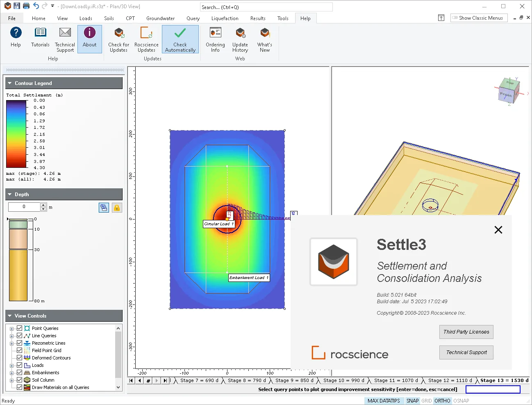Click the contour legend color bar
This screenshot has height=405, width=532.
pyautogui.click(x=17, y=134)
